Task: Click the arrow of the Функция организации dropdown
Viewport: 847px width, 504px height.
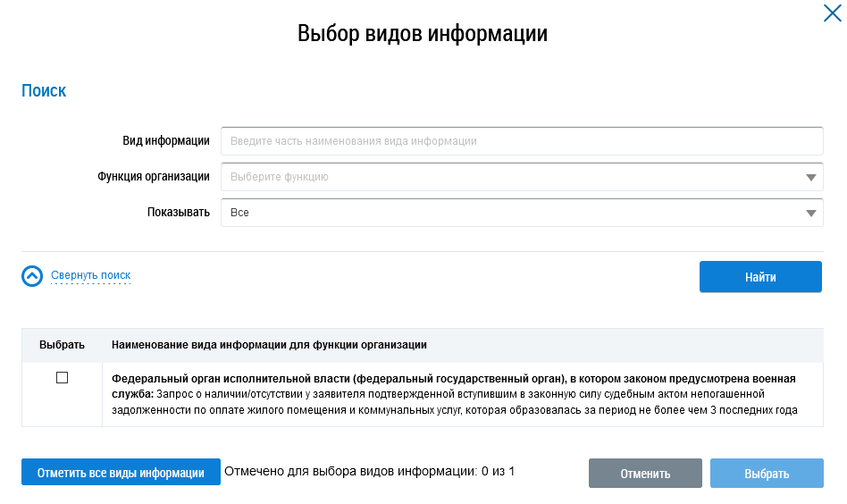Action: (810, 177)
